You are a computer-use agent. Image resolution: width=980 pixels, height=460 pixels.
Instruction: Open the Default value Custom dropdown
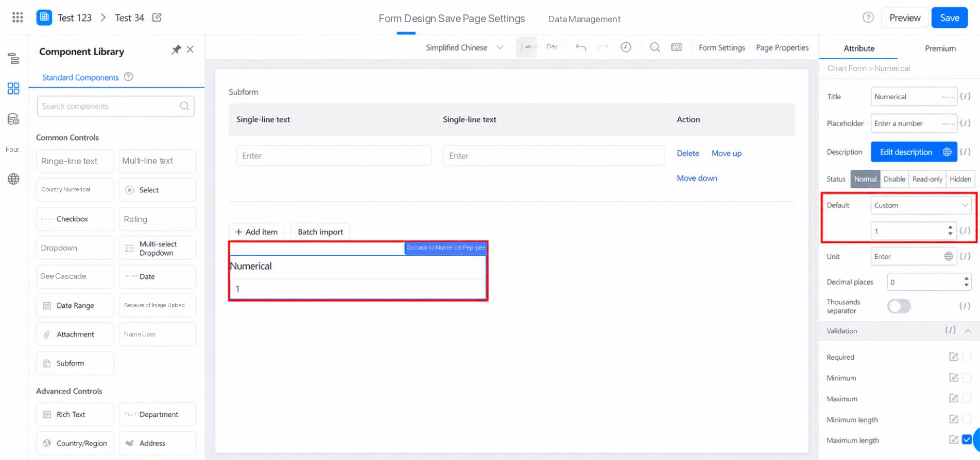pyautogui.click(x=921, y=205)
